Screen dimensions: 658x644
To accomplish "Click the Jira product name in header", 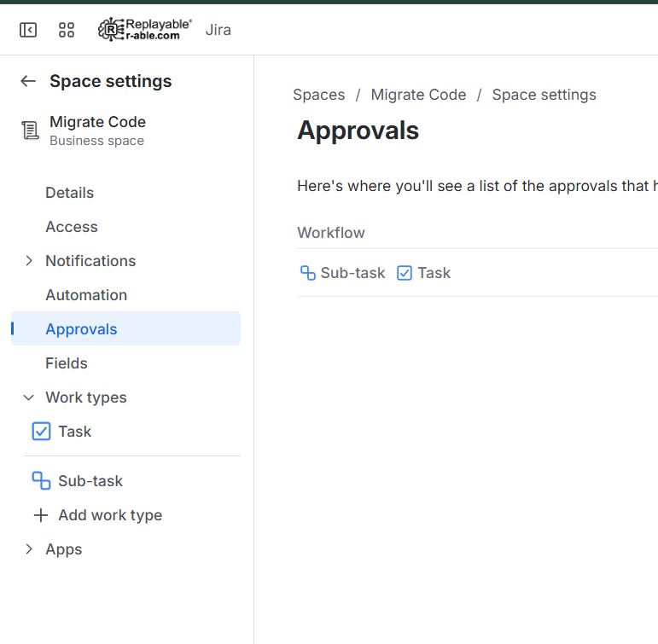I will (218, 30).
